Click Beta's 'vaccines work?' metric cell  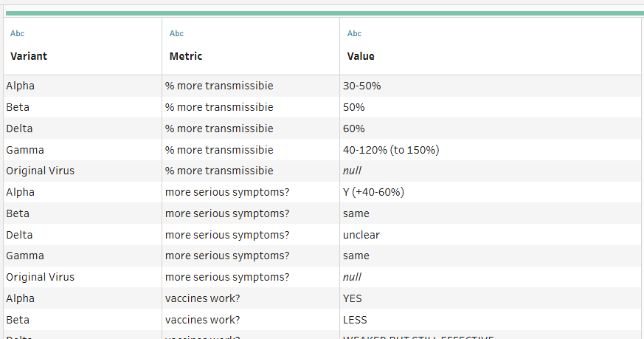click(x=202, y=320)
